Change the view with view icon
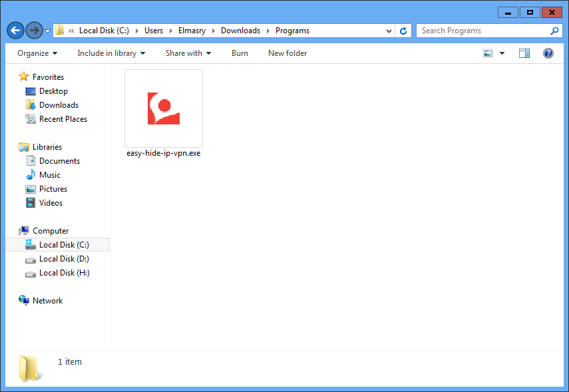569x392 pixels. [488, 53]
